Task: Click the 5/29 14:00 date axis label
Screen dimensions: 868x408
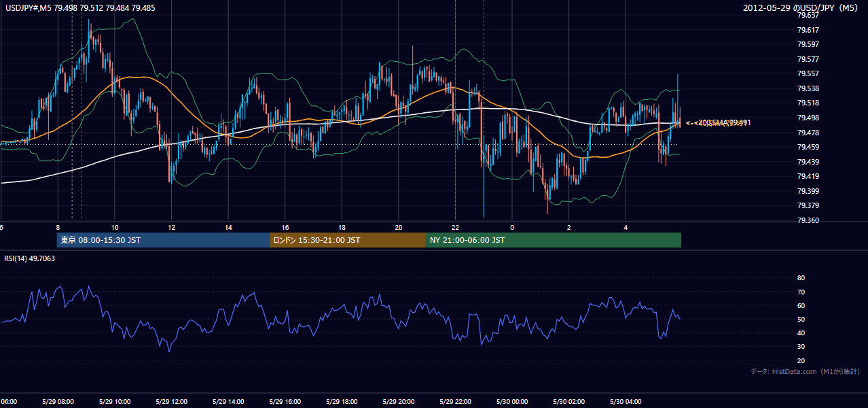Action: [228, 402]
